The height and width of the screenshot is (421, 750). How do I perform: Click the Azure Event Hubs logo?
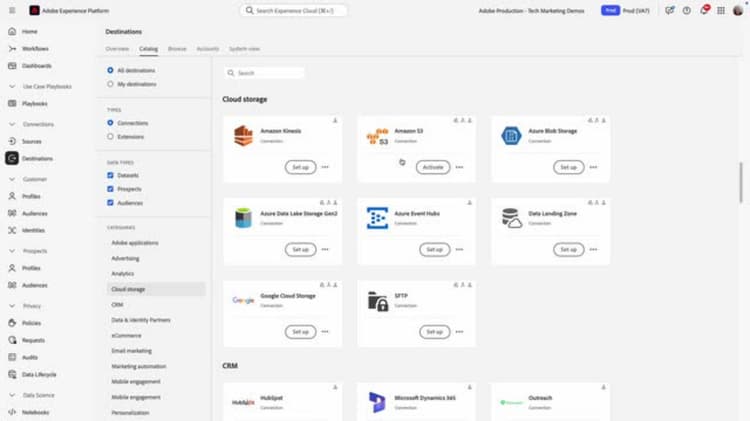point(377,218)
